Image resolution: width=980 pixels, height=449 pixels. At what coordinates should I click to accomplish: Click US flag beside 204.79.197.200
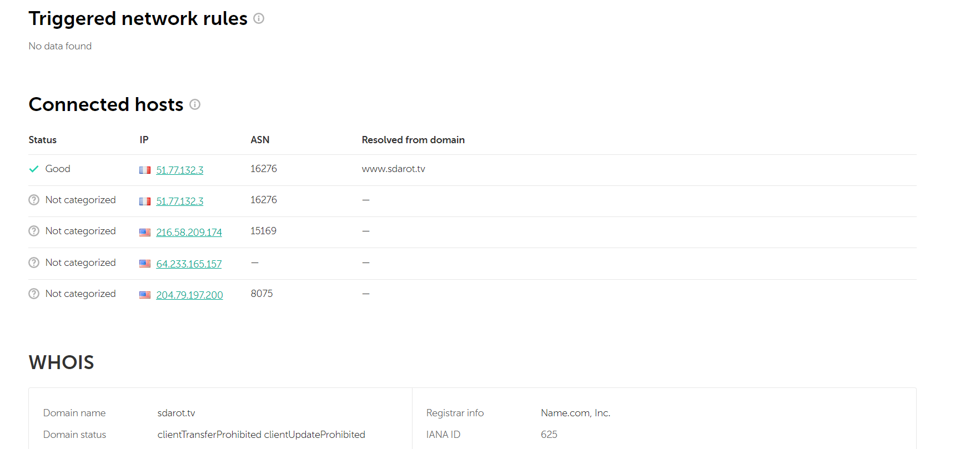tap(145, 295)
